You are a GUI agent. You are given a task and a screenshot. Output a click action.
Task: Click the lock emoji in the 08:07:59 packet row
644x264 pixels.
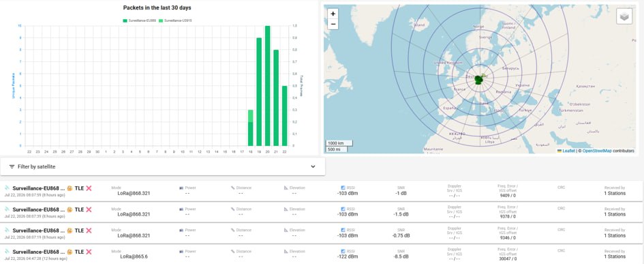click(x=70, y=188)
